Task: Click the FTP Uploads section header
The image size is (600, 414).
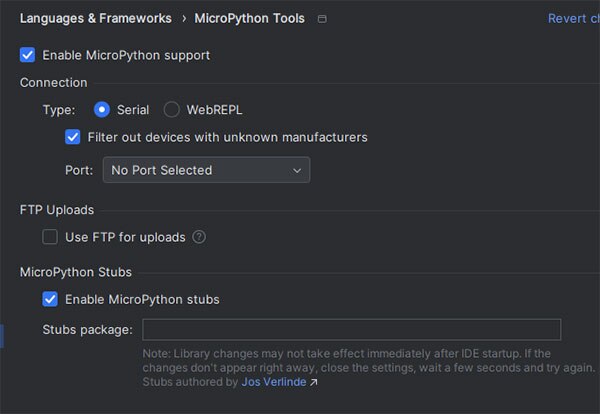Action: (x=57, y=210)
